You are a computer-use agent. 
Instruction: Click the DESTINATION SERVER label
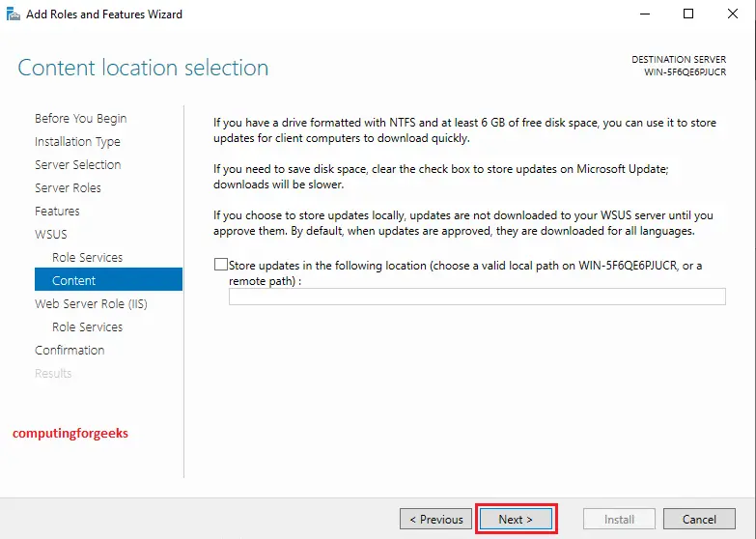coord(679,59)
